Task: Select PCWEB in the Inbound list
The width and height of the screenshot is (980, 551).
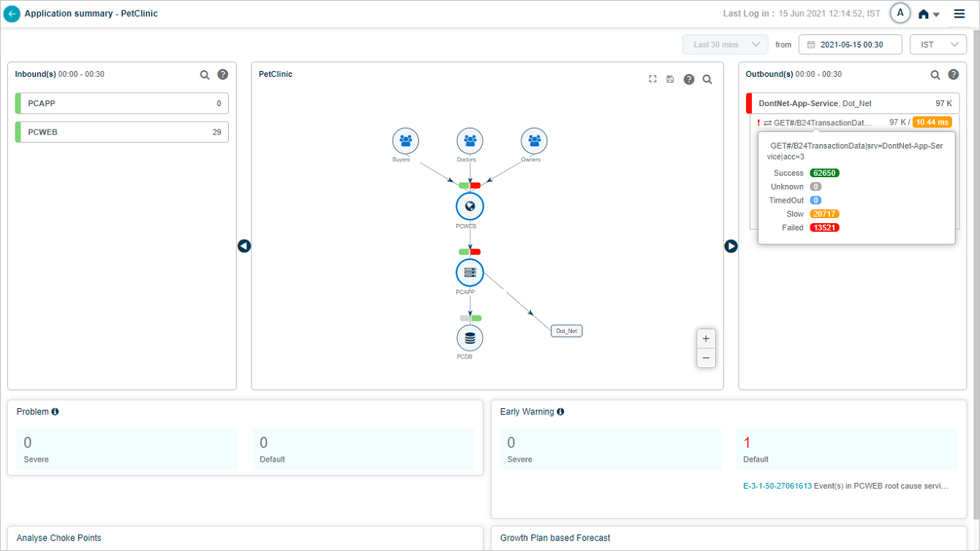Action: pos(121,132)
